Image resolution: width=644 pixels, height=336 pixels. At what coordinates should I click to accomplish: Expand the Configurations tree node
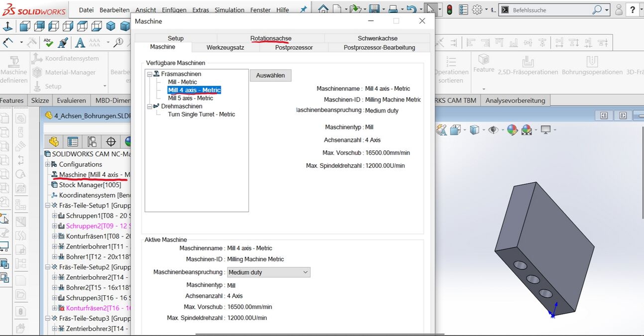[48, 164]
